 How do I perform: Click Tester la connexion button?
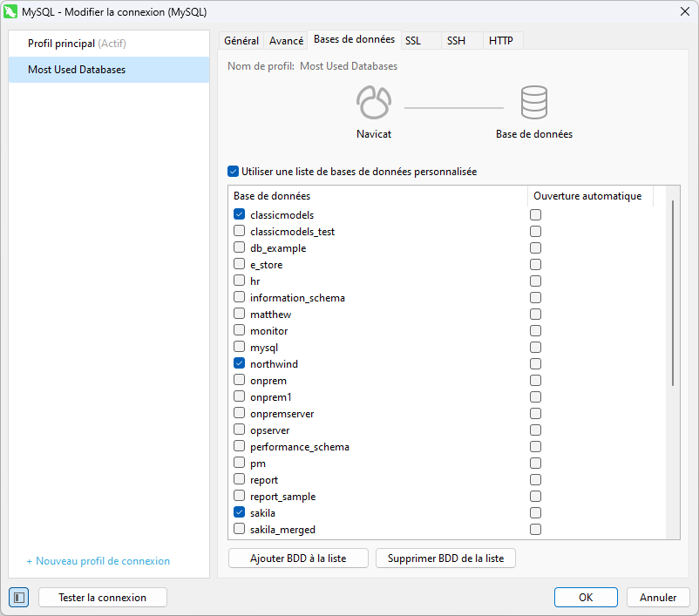tap(103, 598)
